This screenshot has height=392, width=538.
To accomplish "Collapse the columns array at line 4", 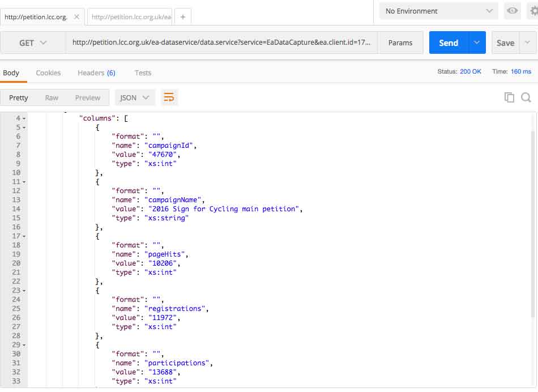I will click(x=24, y=118).
